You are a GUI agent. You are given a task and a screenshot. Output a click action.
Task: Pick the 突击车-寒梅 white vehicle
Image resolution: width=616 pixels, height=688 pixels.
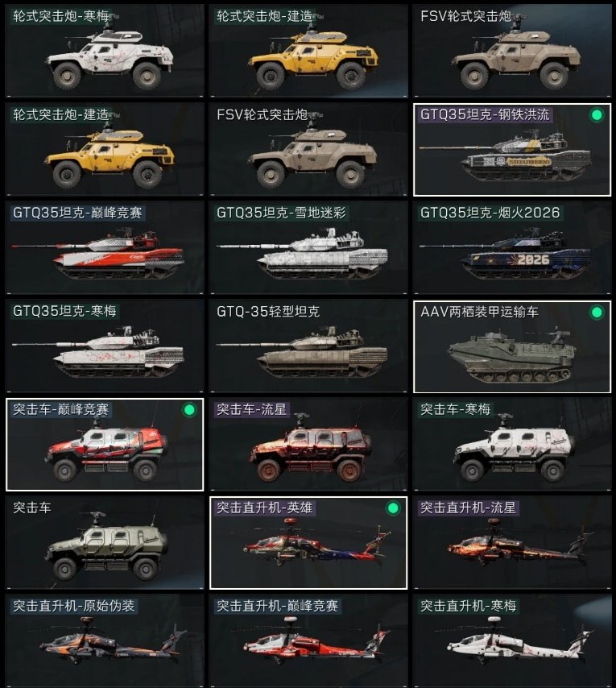pos(512,445)
